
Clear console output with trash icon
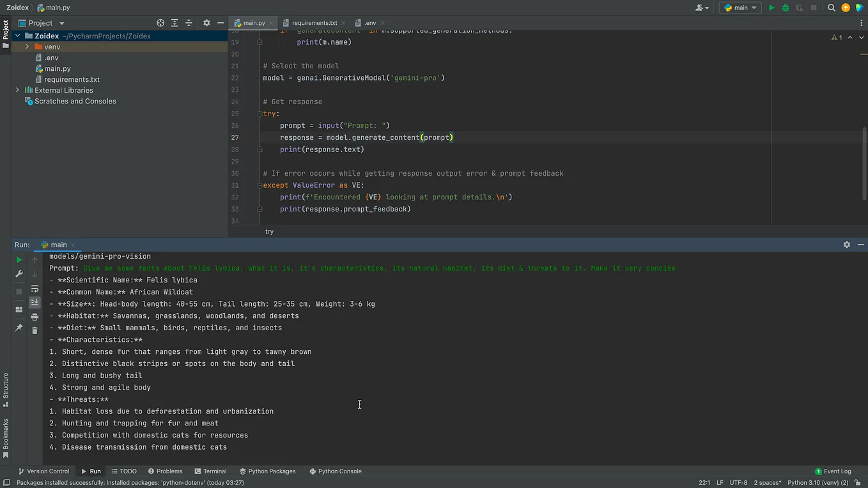[x=35, y=330]
